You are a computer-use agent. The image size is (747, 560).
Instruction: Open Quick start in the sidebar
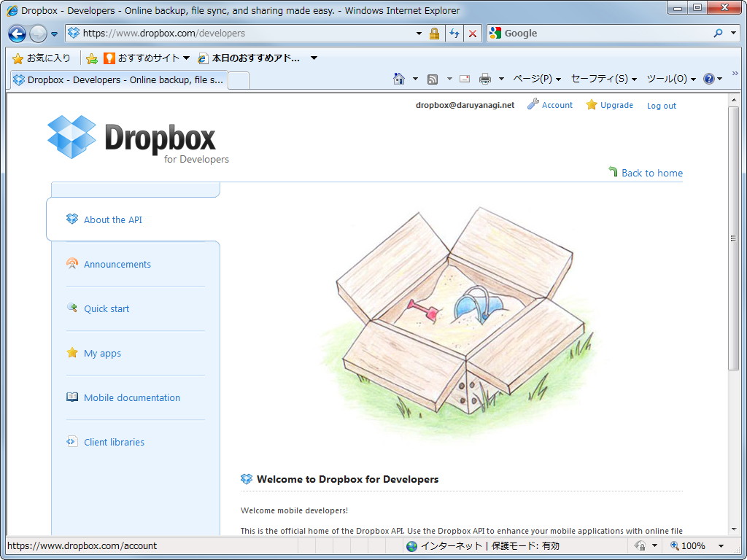[107, 308]
